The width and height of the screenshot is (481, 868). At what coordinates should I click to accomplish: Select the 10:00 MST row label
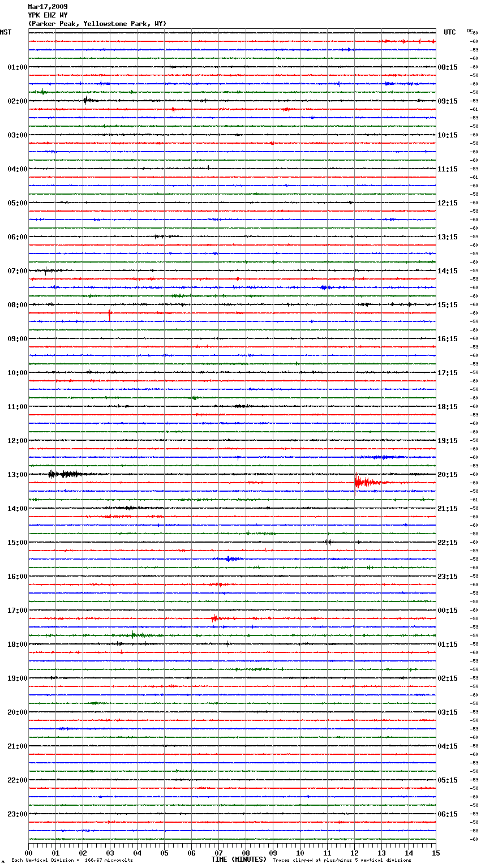coord(18,373)
